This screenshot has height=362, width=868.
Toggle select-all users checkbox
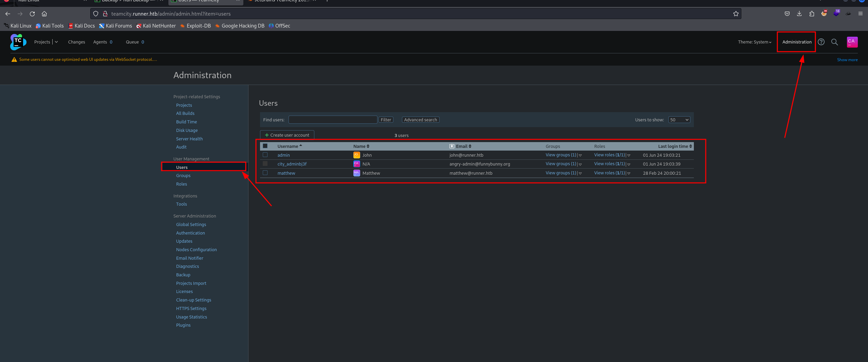(x=265, y=146)
